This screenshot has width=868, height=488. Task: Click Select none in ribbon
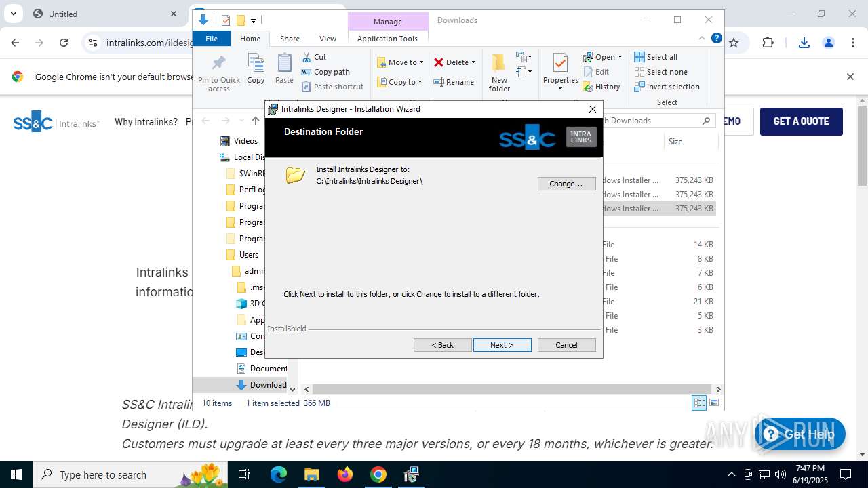coord(661,72)
